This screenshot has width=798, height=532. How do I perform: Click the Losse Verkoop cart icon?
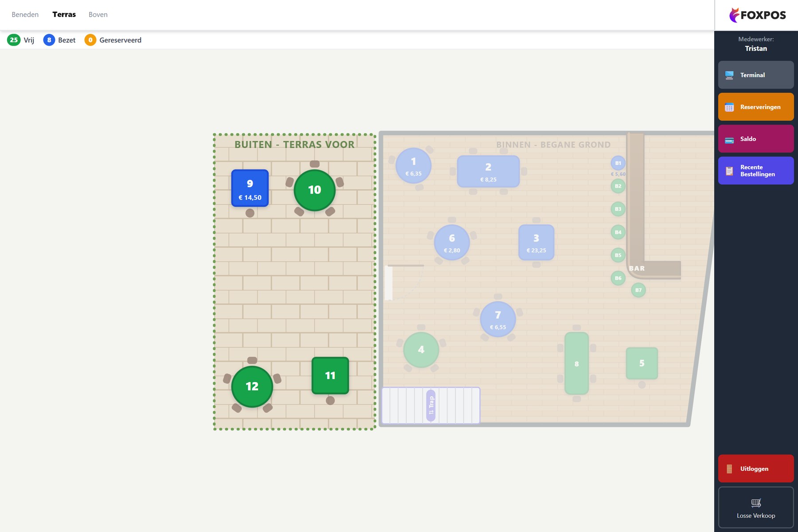click(x=756, y=503)
